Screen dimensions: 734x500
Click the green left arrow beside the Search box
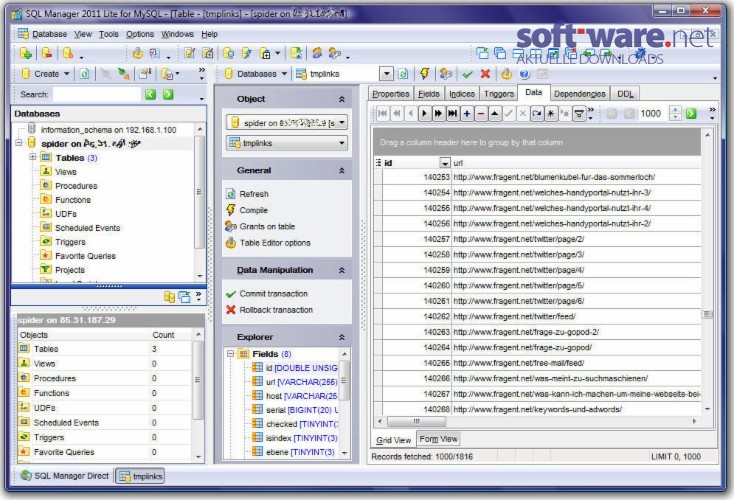(x=150, y=95)
